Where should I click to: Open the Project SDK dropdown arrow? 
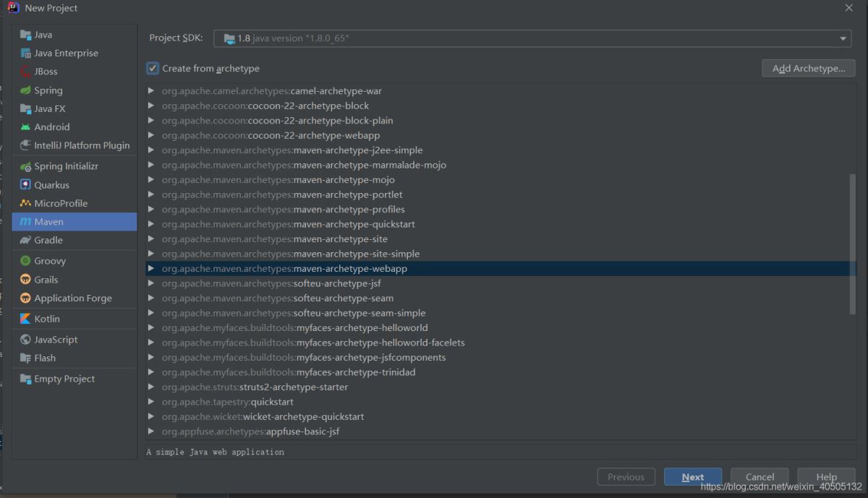coord(843,38)
